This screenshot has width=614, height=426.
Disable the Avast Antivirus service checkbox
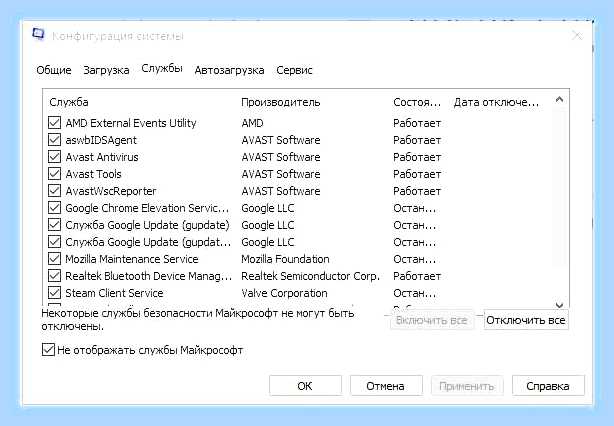click(54, 157)
